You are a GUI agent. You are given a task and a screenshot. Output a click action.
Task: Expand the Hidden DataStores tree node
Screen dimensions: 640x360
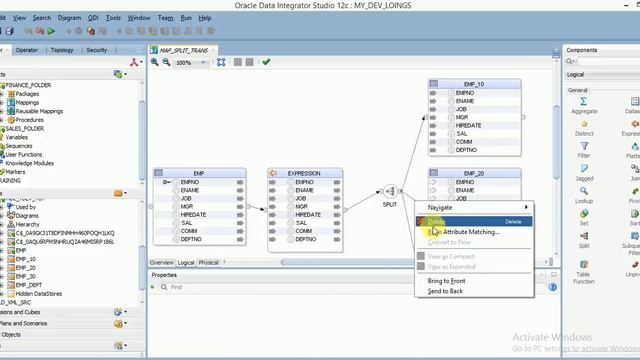pyautogui.click(x=2, y=293)
